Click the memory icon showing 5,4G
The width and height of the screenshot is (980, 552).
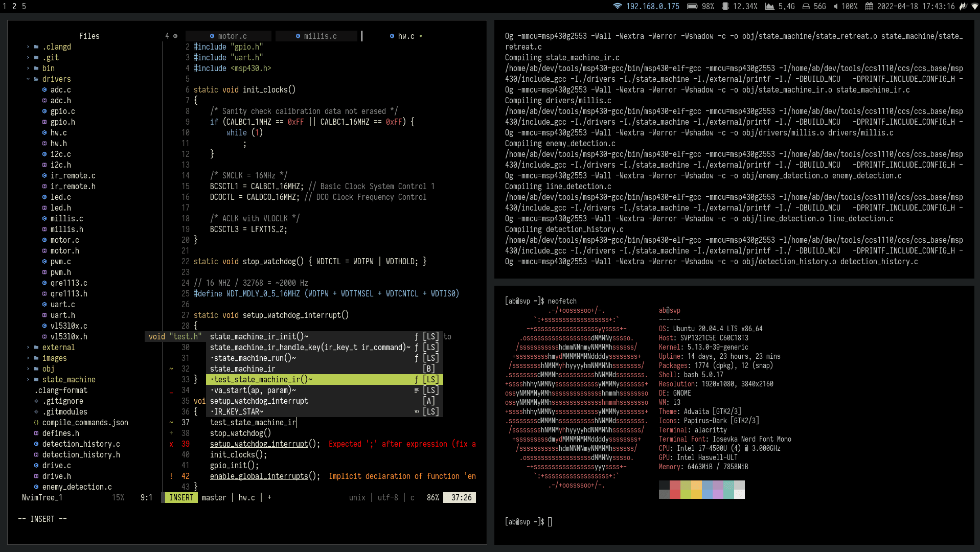[770, 6]
